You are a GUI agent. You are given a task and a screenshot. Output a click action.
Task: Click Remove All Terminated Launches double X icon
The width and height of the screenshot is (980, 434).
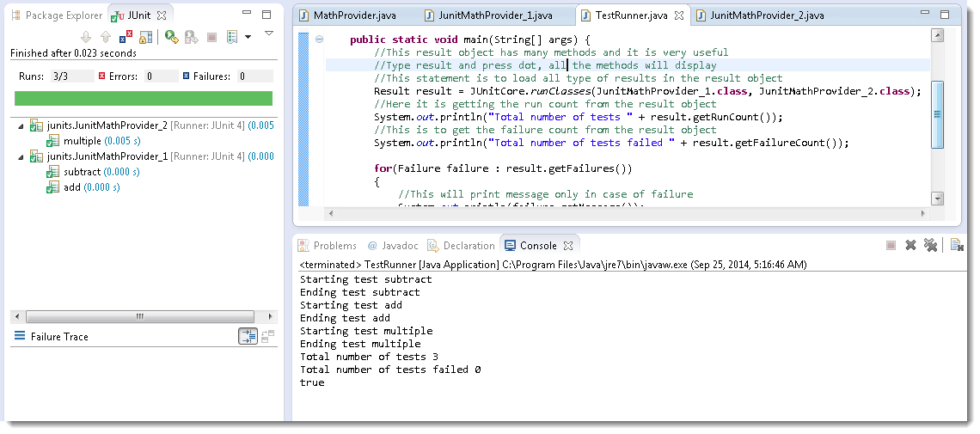click(x=931, y=246)
